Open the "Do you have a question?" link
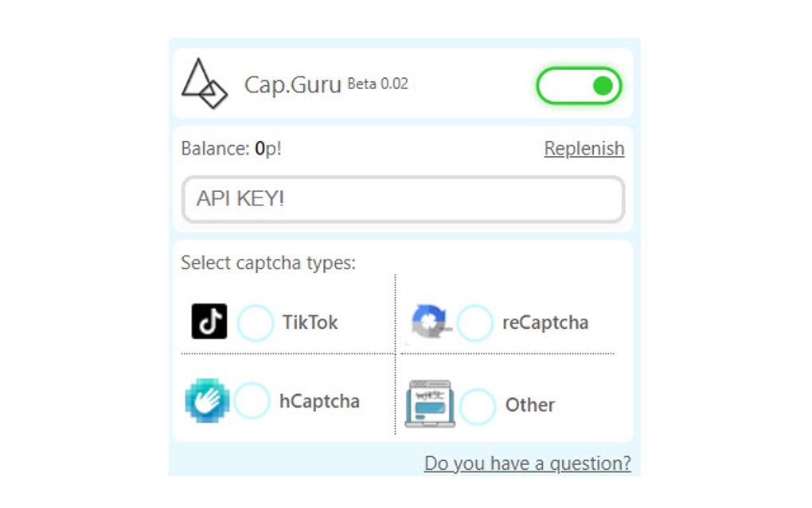The height and width of the screenshot is (508, 812). pos(527,463)
